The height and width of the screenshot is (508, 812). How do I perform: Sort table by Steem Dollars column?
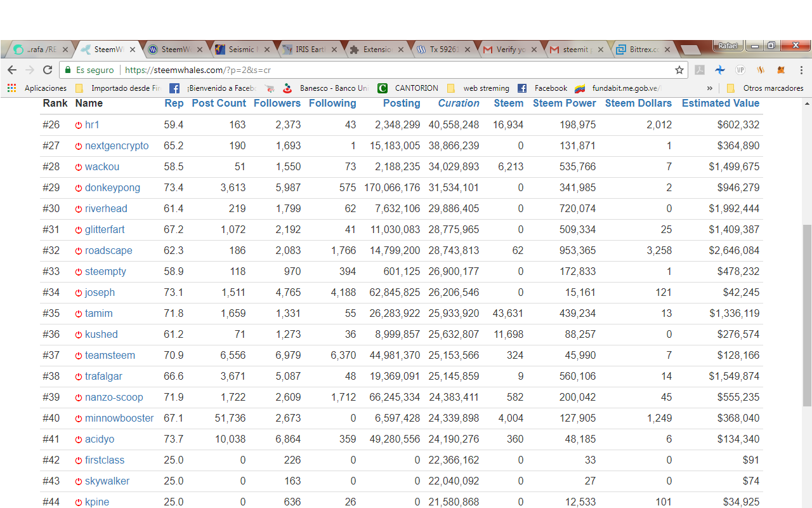638,104
